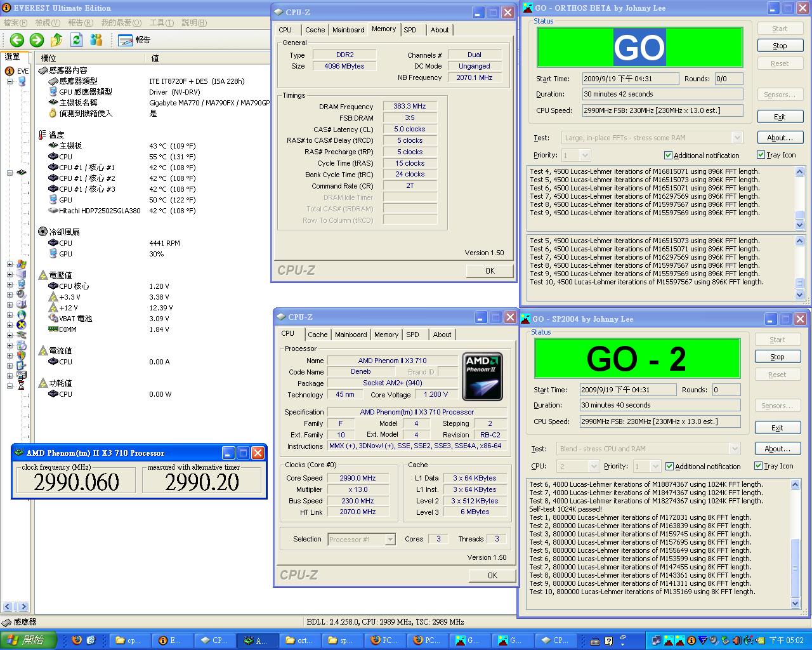The width and height of the screenshot is (812, 650).
Task: Click the 2990.060 clock frequency readout
Action: pyautogui.click(x=76, y=482)
